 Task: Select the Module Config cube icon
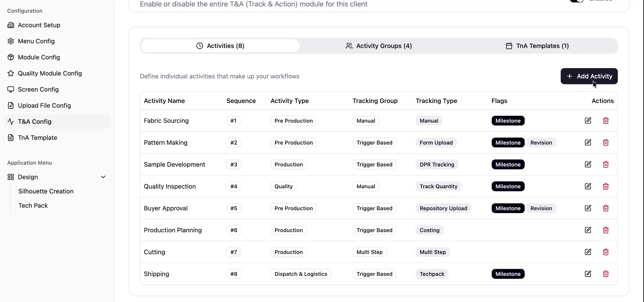(x=11, y=57)
